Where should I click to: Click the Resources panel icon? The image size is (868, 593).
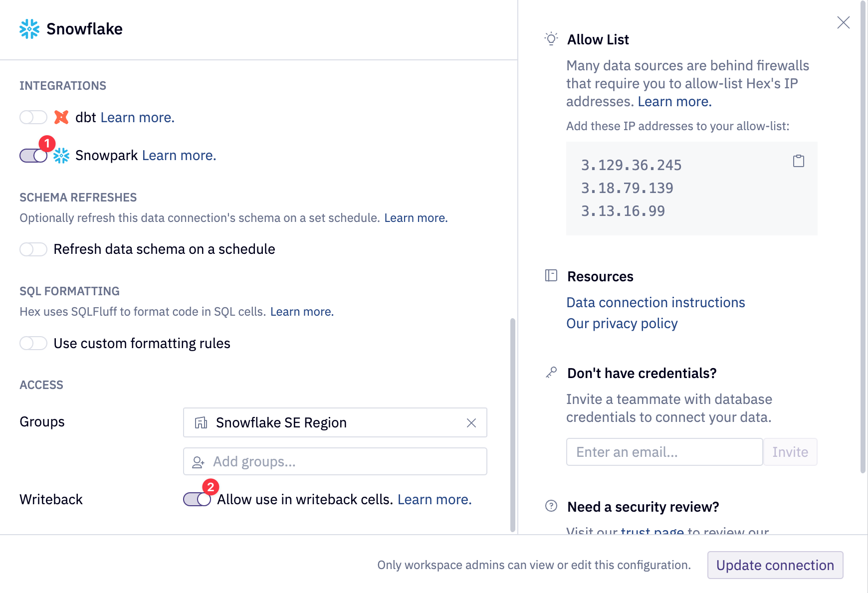[551, 275]
